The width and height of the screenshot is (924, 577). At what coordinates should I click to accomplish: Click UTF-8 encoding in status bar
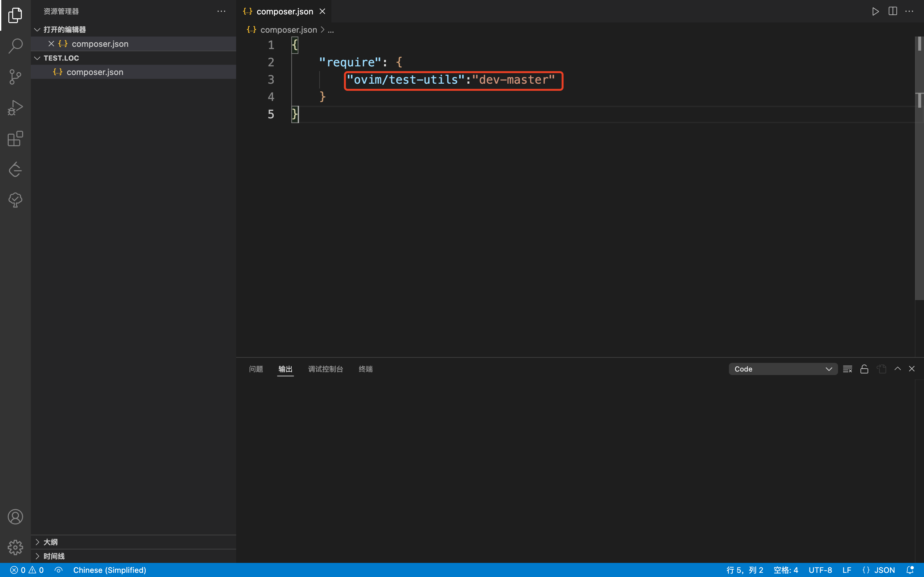click(x=820, y=570)
